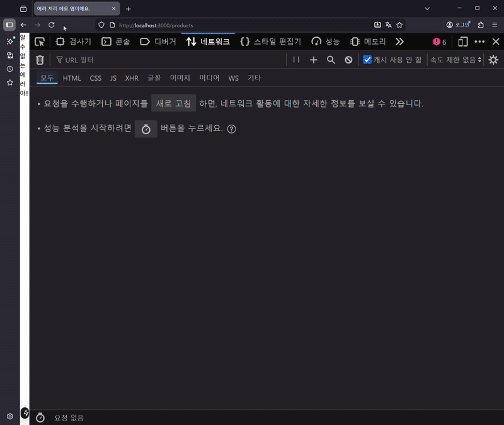Start performance analysis with the stopwatch button
This screenshot has width=504, height=425.
146,128
